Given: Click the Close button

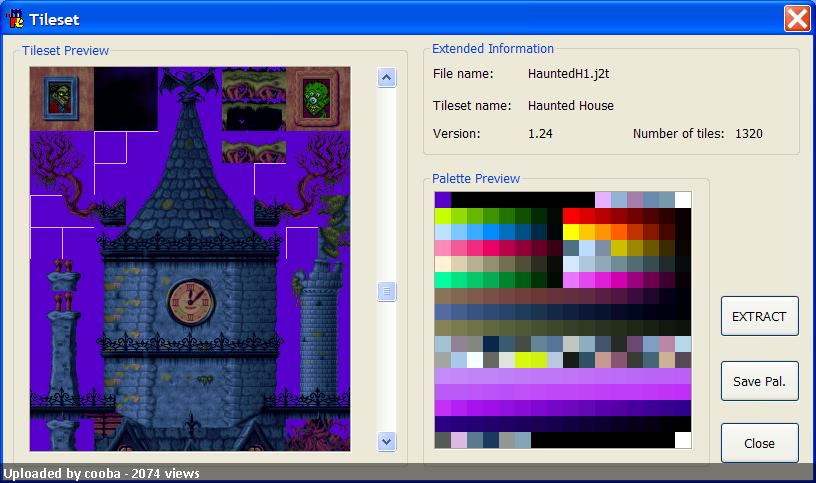Looking at the screenshot, I should point(759,443).
